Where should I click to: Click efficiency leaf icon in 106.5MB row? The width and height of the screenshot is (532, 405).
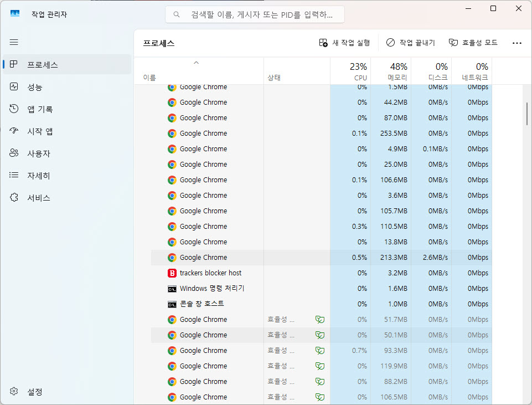[x=320, y=397]
